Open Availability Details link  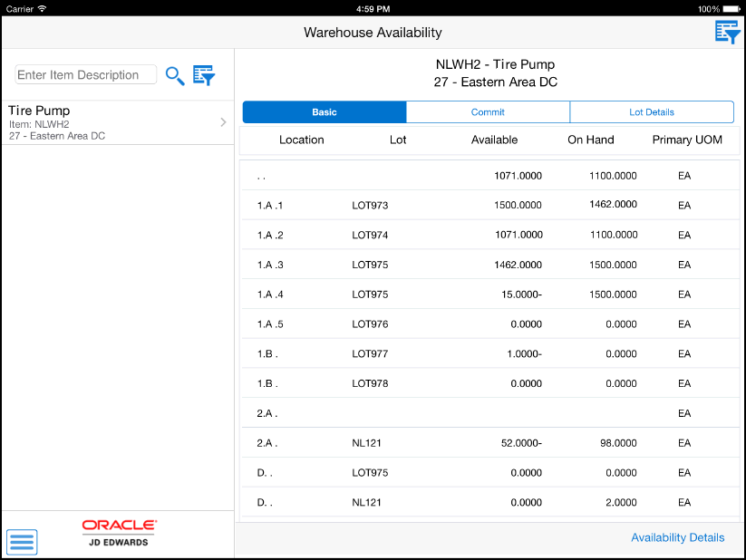tap(677, 537)
